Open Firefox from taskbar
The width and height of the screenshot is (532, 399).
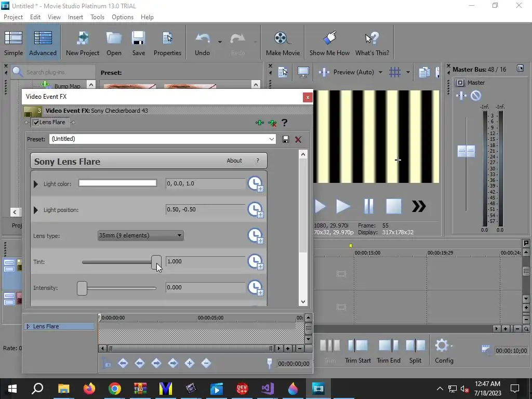[x=89, y=389]
